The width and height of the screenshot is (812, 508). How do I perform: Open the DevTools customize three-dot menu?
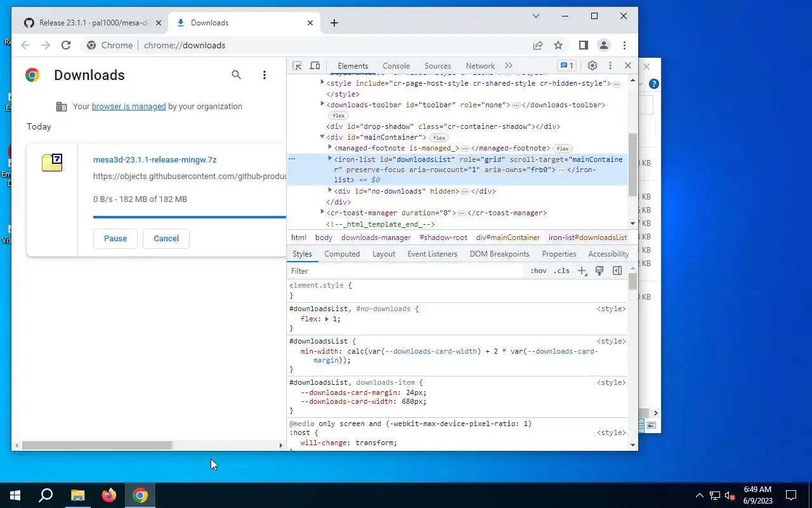[610, 65]
